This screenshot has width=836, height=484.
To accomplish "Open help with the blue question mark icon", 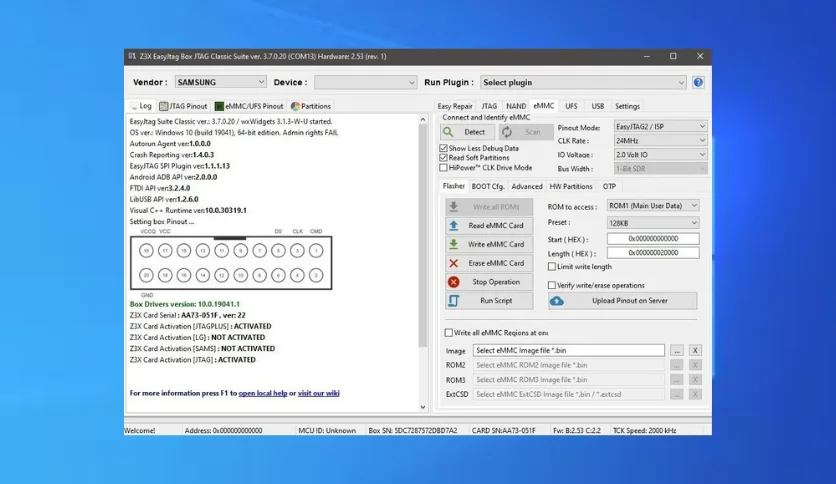I will click(698, 82).
